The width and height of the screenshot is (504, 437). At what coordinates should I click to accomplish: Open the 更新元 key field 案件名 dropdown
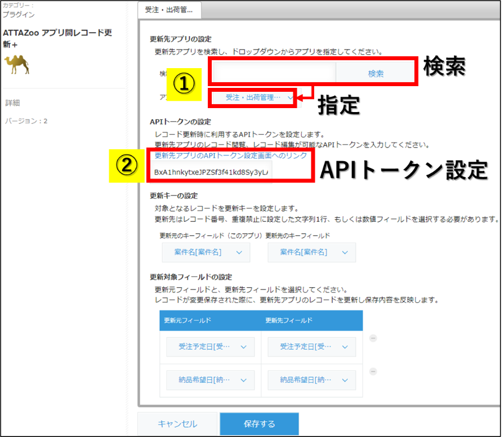coord(206,252)
